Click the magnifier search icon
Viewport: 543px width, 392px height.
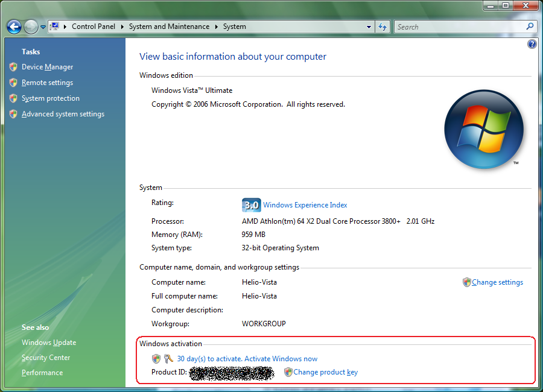(x=530, y=27)
